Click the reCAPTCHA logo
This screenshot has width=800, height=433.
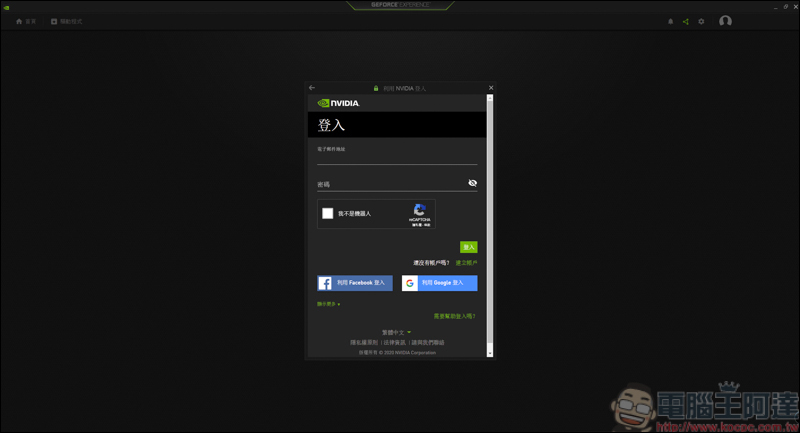[x=419, y=210]
